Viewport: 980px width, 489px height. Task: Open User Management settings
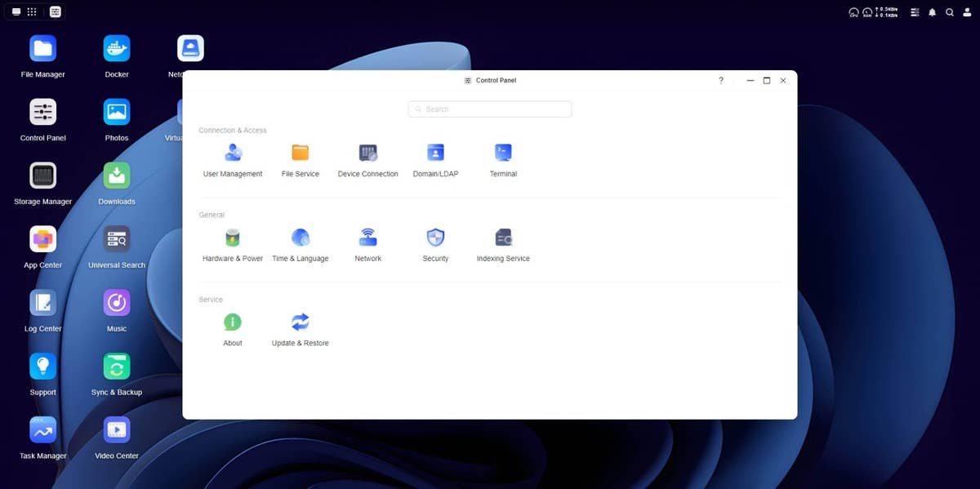click(x=233, y=153)
